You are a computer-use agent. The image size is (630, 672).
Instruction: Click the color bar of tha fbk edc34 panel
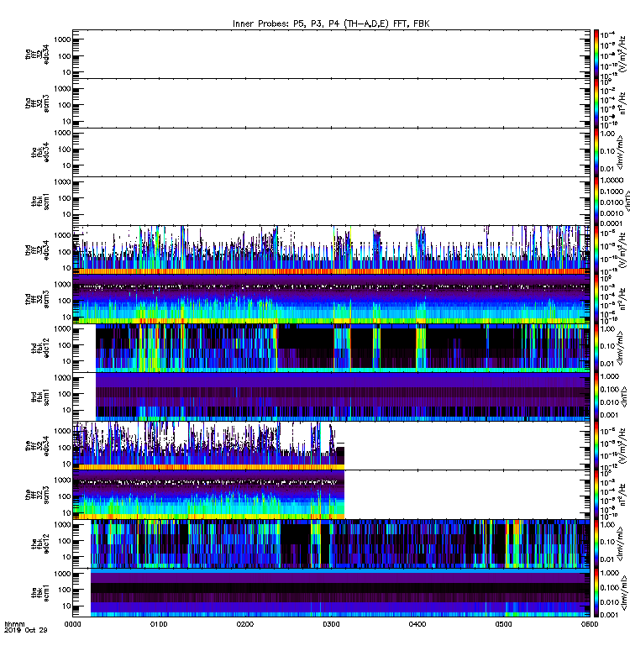click(x=596, y=152)
